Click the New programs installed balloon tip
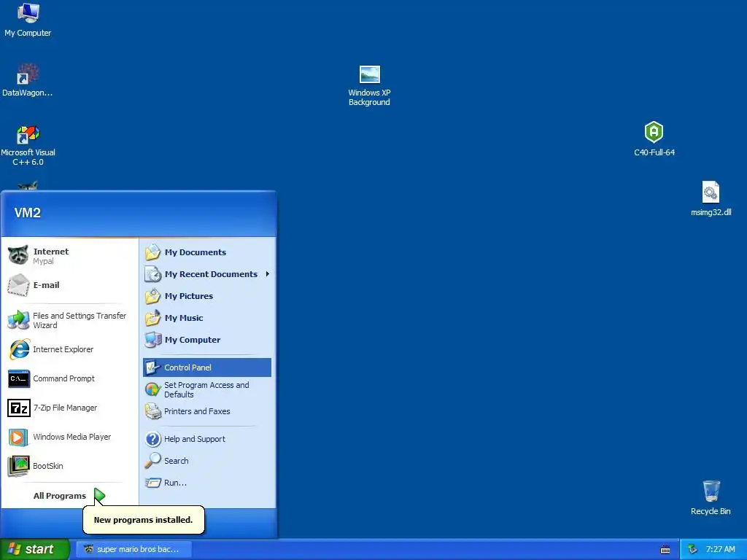Screen dimensions: 747x560 tap(144, 519)
